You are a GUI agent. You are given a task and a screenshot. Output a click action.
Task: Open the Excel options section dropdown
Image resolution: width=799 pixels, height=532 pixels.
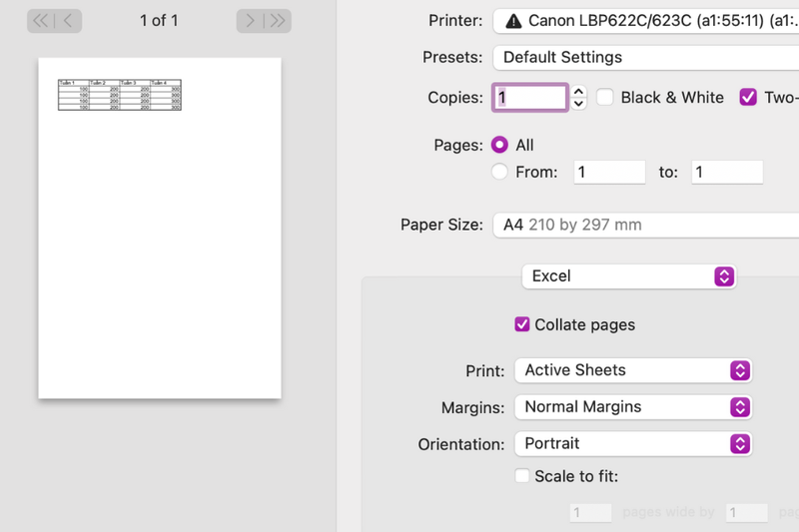(x=628, y=276)
